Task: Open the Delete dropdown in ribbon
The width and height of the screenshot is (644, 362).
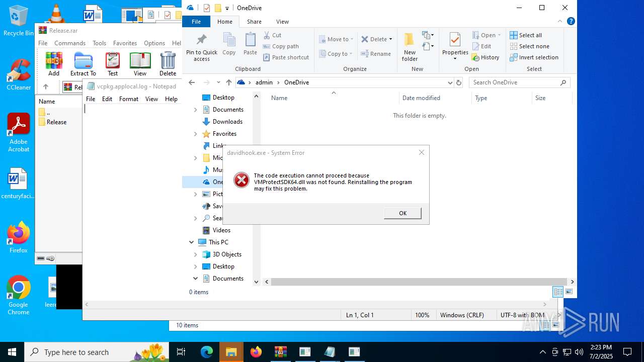Action: 376,39
